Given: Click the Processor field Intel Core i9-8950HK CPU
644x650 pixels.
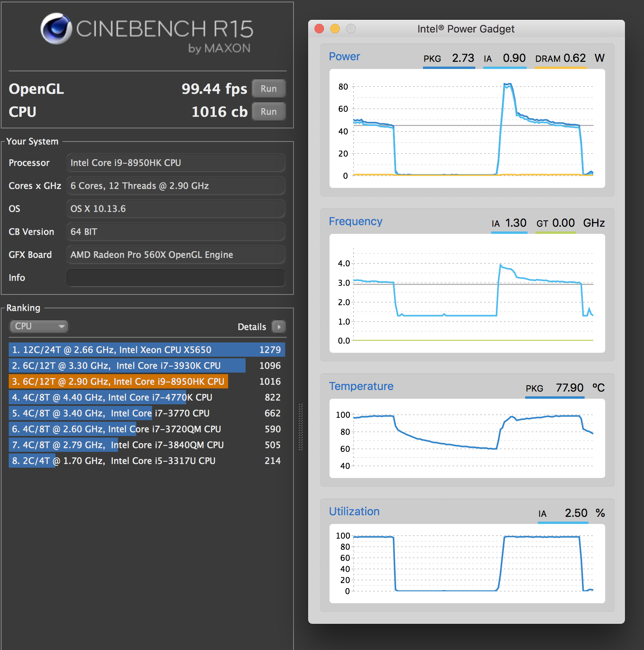Looking at the screenshot, I should click(x=175, y=162).
